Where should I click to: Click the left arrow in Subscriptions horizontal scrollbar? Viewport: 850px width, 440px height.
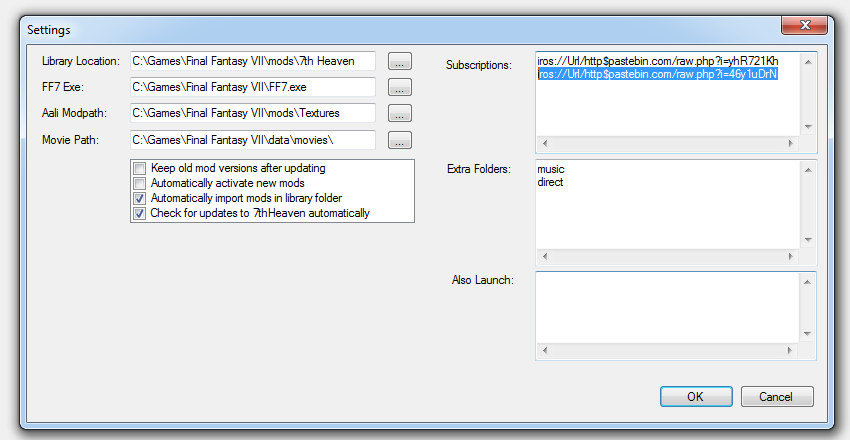545,144
